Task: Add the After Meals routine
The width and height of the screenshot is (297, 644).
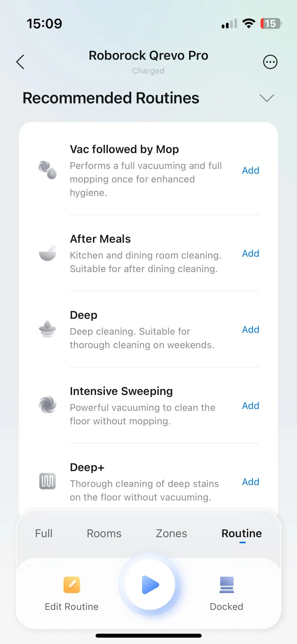Action: click(251, 254)
